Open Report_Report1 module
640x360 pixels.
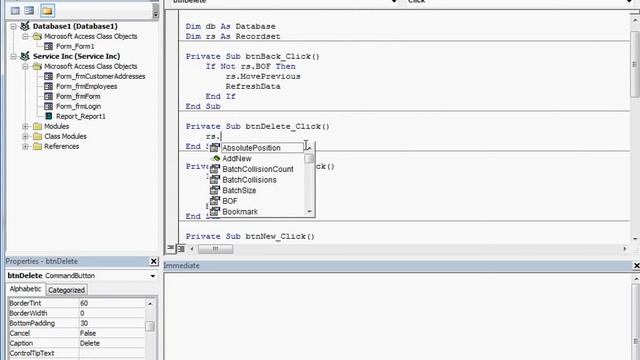click(81, 116)
